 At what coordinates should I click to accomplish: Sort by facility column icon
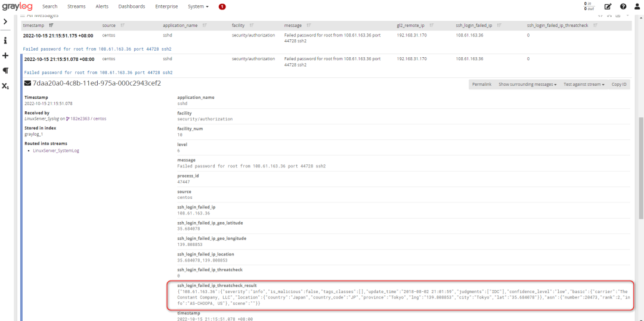(252, 26)
